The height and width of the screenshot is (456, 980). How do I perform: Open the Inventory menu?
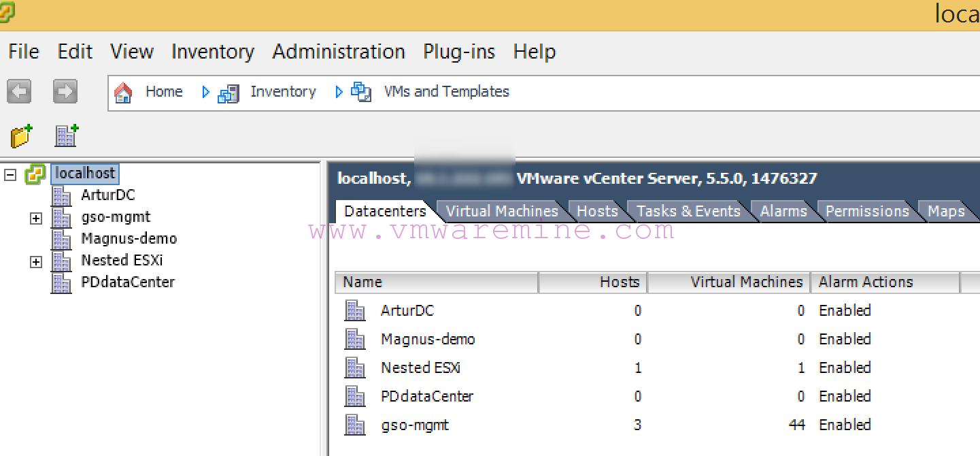click(x=213, y=52)
